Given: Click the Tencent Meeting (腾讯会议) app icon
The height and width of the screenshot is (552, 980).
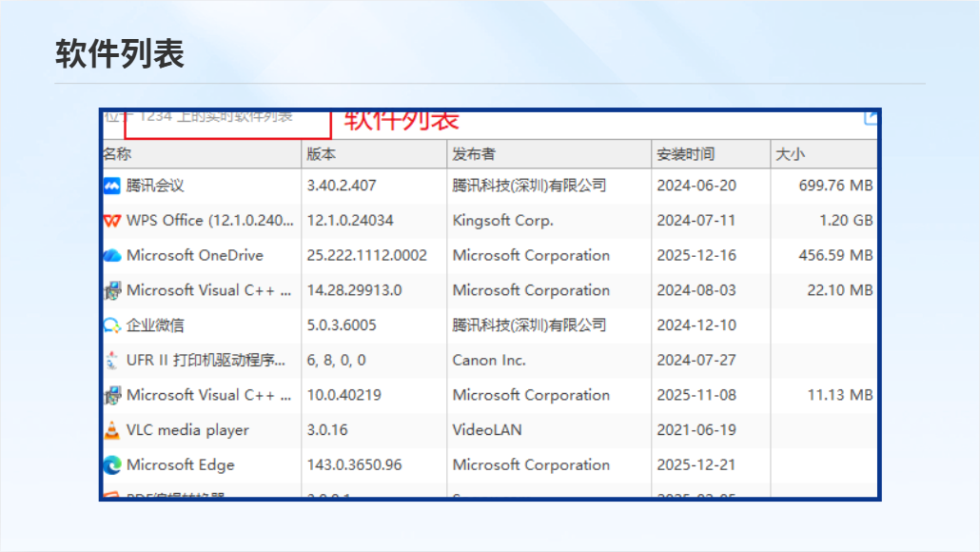Looking at the screenshot, I should point(112,186).
